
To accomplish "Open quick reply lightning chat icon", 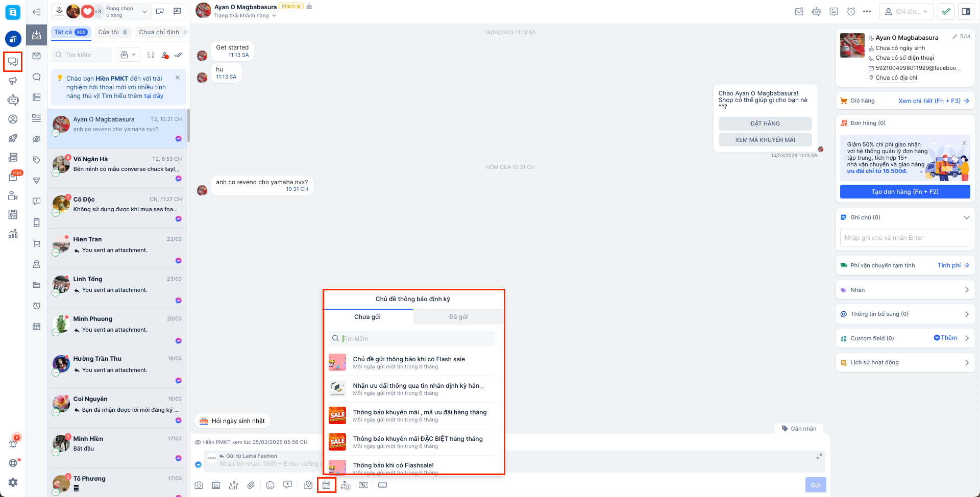I will click(288, 485).
